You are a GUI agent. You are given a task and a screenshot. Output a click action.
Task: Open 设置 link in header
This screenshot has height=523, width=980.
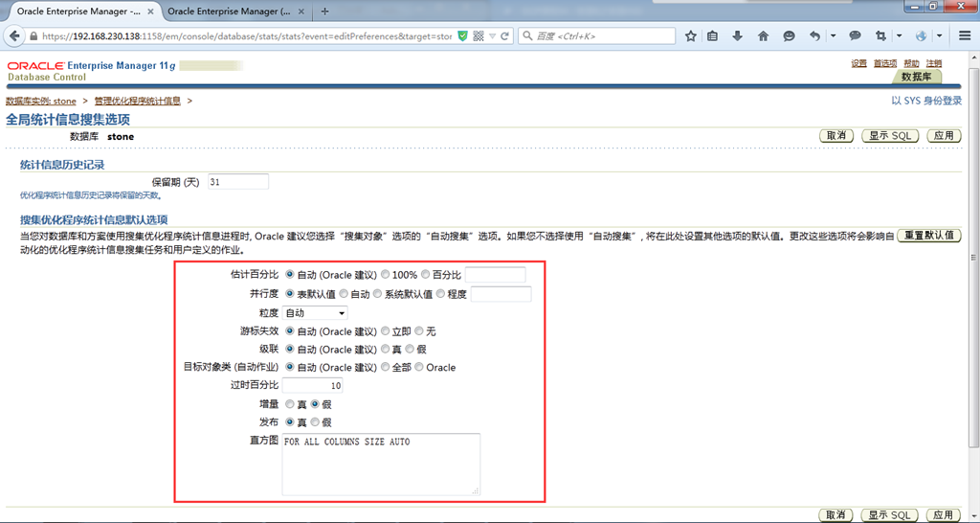click(x=858, y=63)
